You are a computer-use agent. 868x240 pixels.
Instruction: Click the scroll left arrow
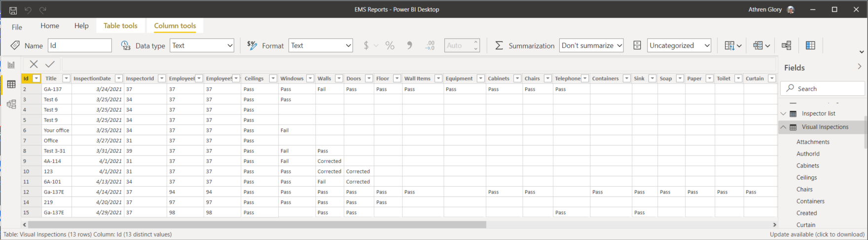tap(25, 224)
